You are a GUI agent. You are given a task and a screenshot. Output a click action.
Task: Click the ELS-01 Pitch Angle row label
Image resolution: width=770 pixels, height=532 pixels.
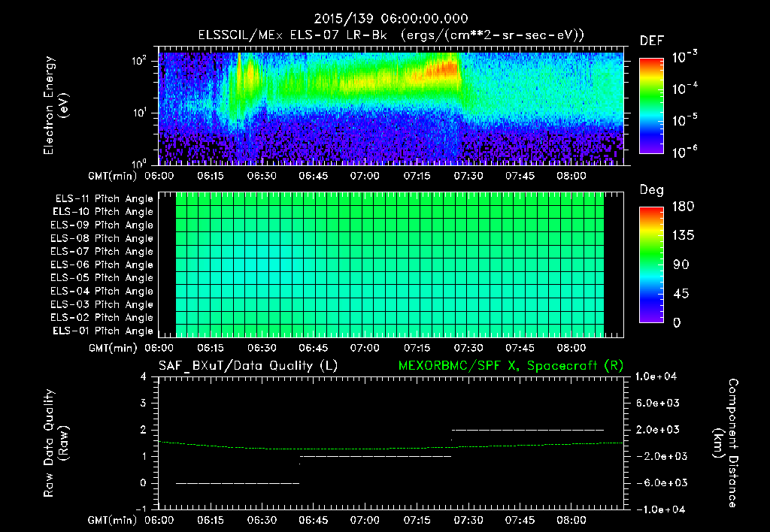point(103,331)
